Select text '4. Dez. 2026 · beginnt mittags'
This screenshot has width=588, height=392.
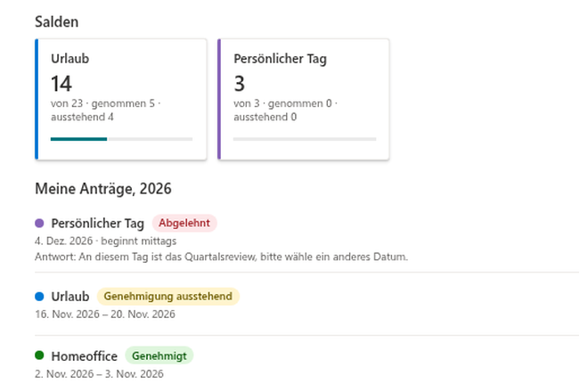tap(105, 241)
